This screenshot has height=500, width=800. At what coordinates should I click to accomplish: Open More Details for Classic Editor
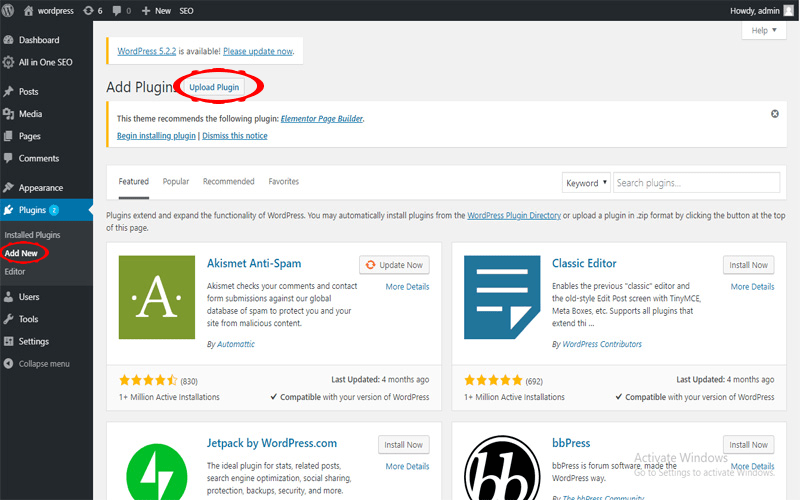753,287
